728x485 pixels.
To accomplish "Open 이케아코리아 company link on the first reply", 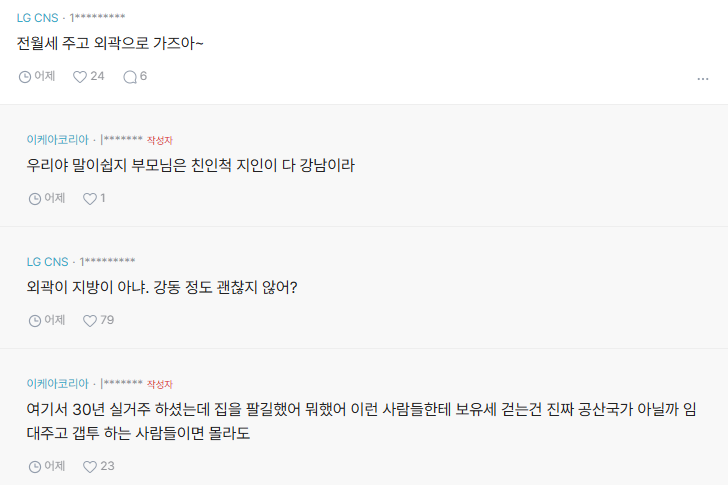I will (57, 140).
